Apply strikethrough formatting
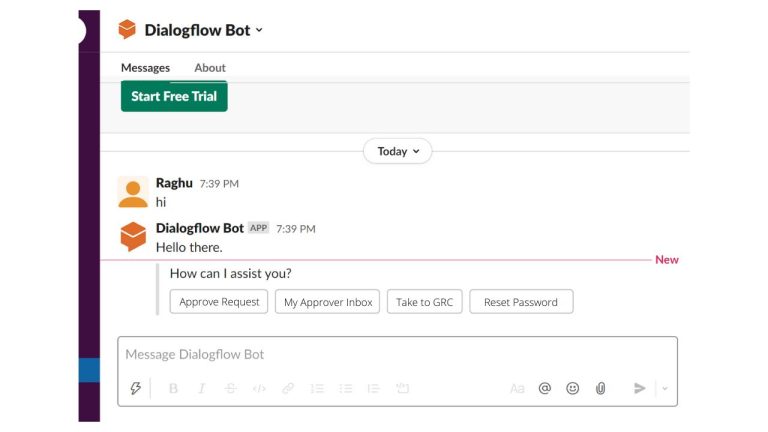Image resolution: width=768 pixels, height=432 pixels. [230, 389]
